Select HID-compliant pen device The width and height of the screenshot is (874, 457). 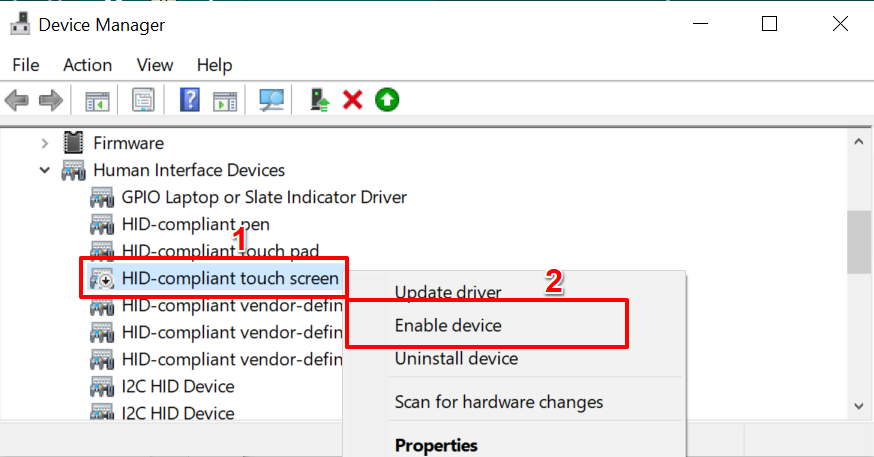[x=196, y=225]
